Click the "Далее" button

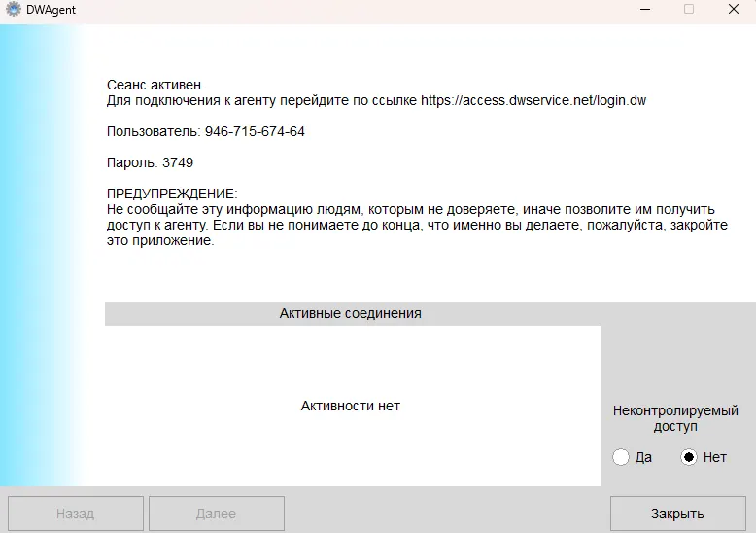point(217,514)
